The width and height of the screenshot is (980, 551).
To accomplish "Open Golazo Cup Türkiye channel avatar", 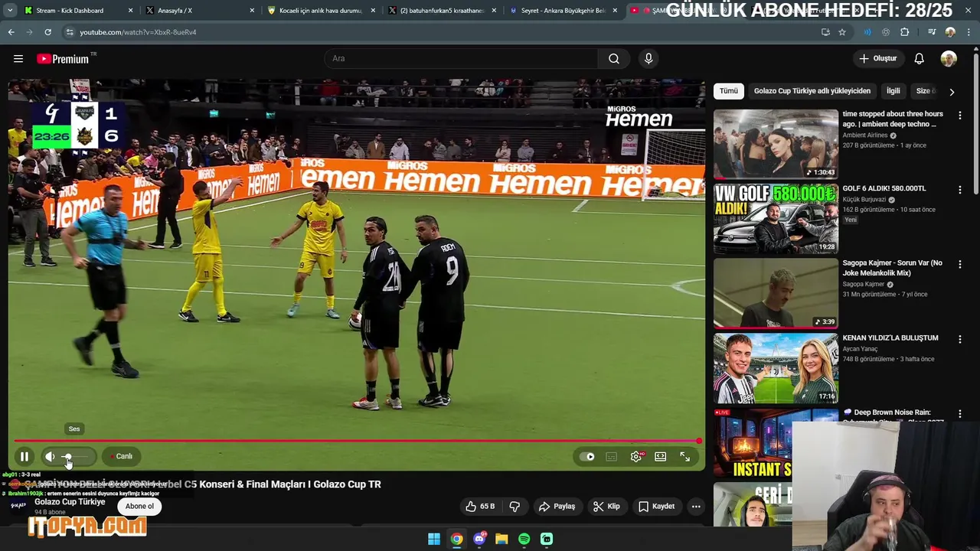I will pyautogui.click(x=18, y=505).
